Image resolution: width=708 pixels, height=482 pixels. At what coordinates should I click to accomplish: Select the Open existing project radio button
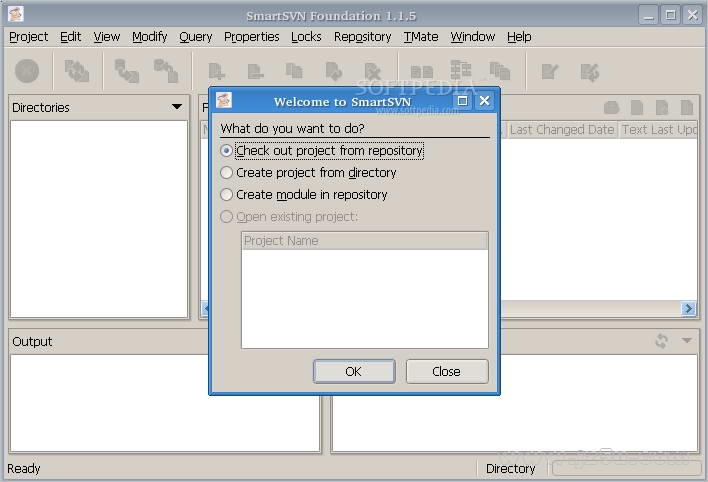pos(226,217)
